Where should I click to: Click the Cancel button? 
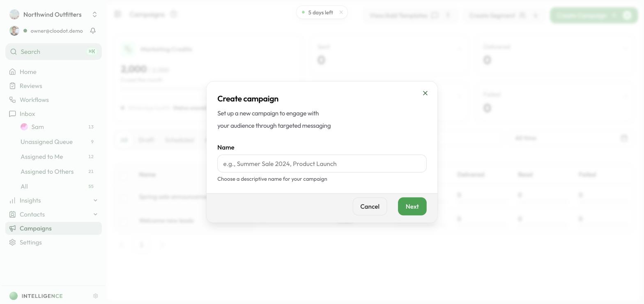tap(370, 206)
